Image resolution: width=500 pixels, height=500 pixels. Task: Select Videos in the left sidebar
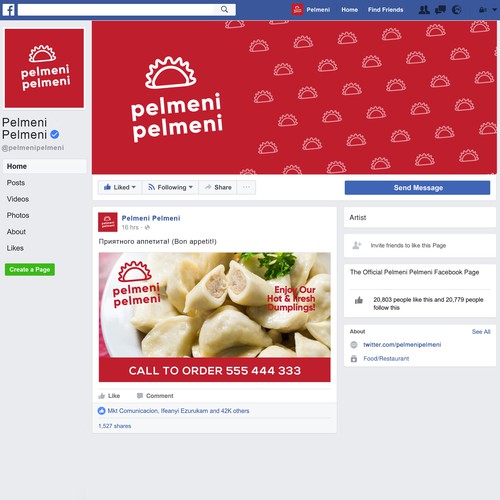[18, 199]
